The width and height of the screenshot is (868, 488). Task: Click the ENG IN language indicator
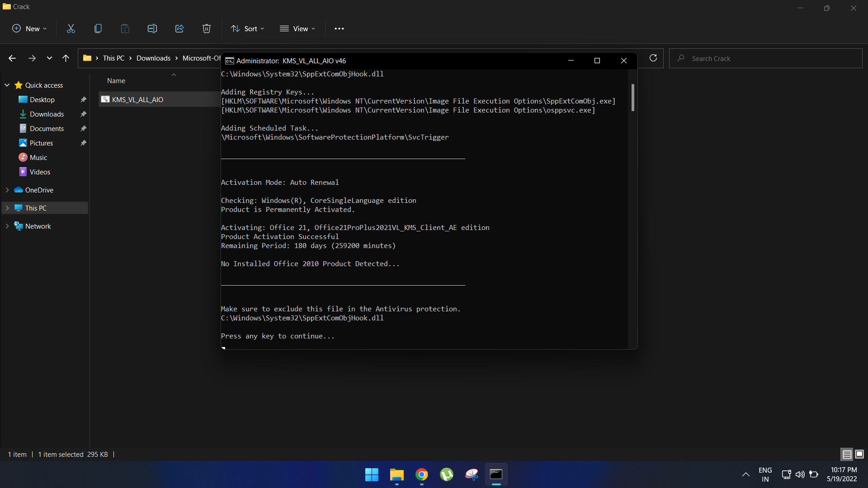(x=765, y=474)
